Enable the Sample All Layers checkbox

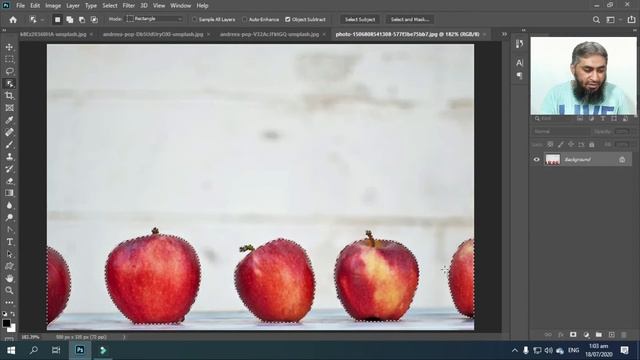tap(195, 20)
